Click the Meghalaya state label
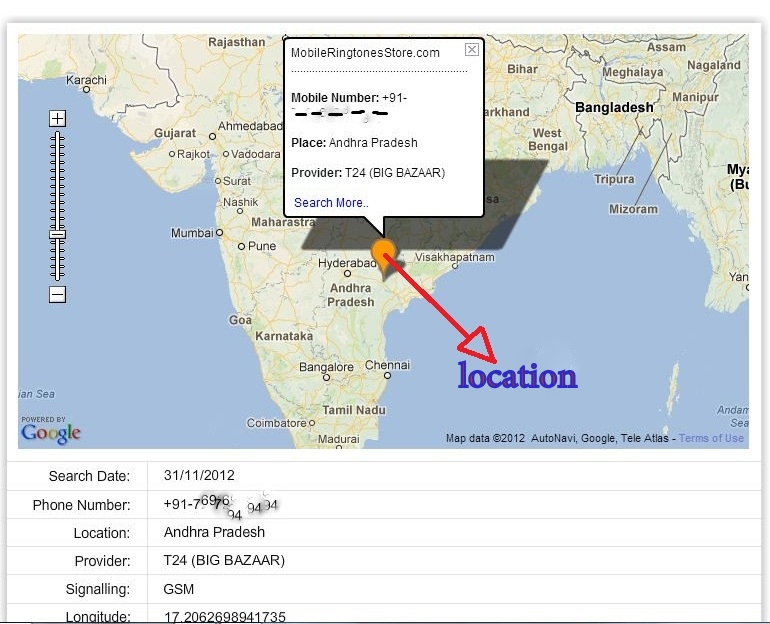This screenshot has width=770, height=624. coord(632,72)
